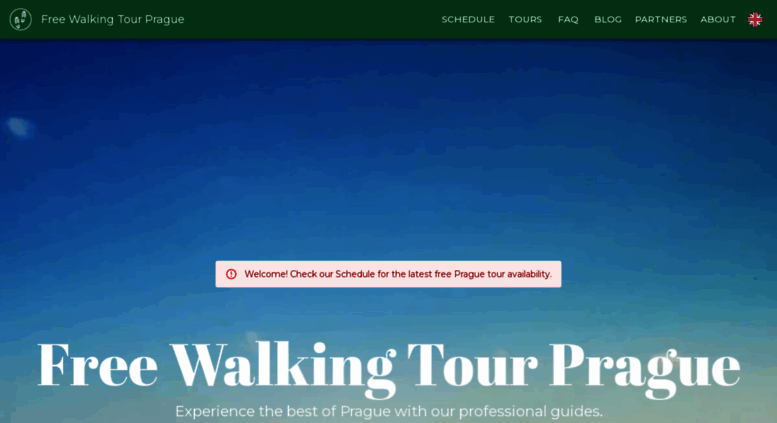Click the welcome notification banner

tap(388, 274)
